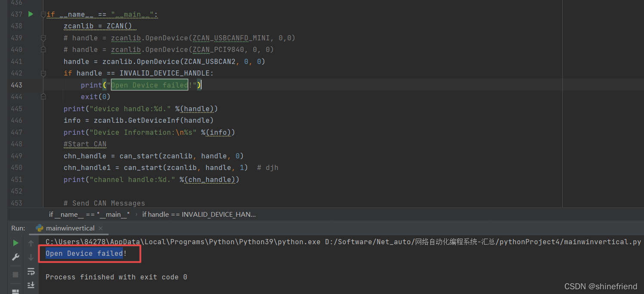Click the Python file icon on the mainwinvertical tab
The image size is (644, 294).
[x=40, y=228]
